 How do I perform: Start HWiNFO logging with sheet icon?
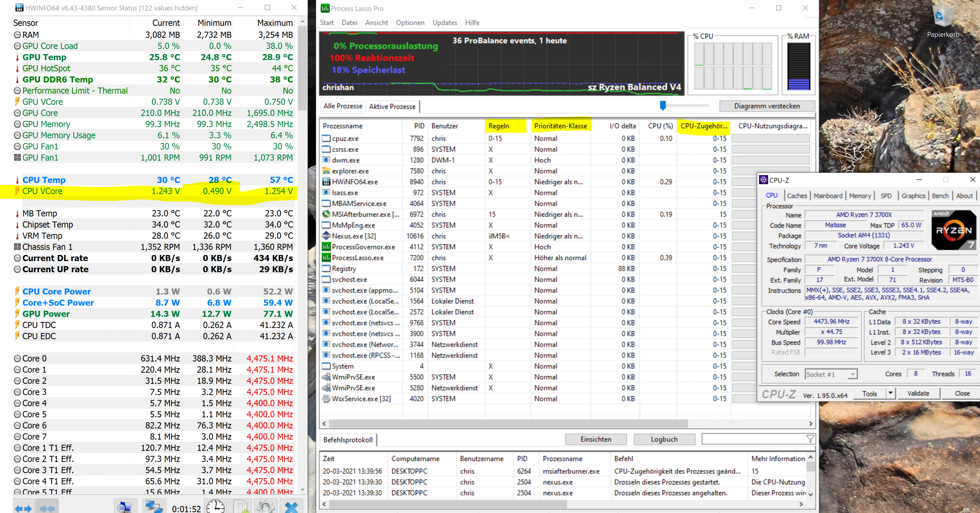pos(241,507)
